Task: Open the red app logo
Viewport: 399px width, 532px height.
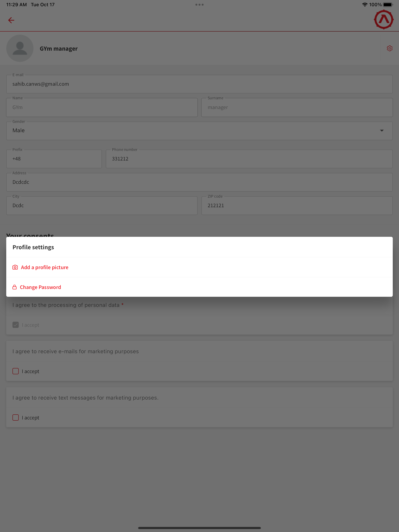Action: (x=384, y=20)
